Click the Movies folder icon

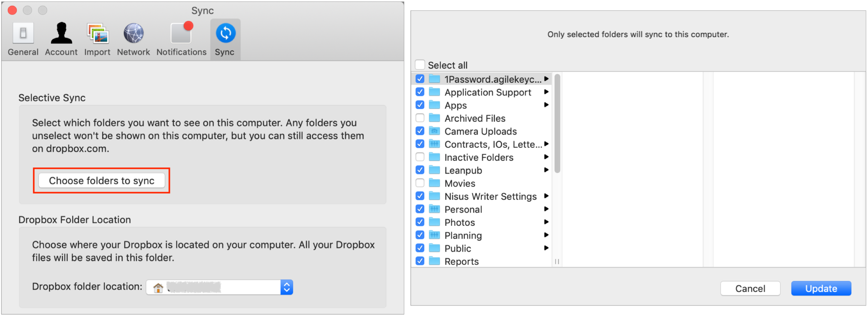pos(434,183)
